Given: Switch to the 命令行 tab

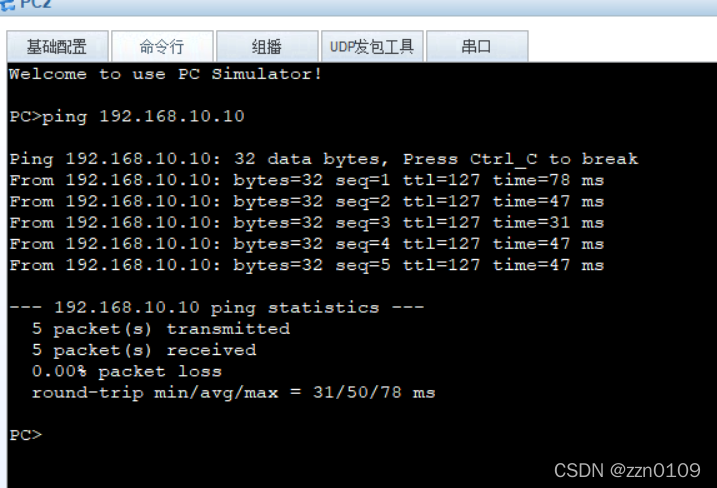Looking at the screenshot, I should coord(162,46).
